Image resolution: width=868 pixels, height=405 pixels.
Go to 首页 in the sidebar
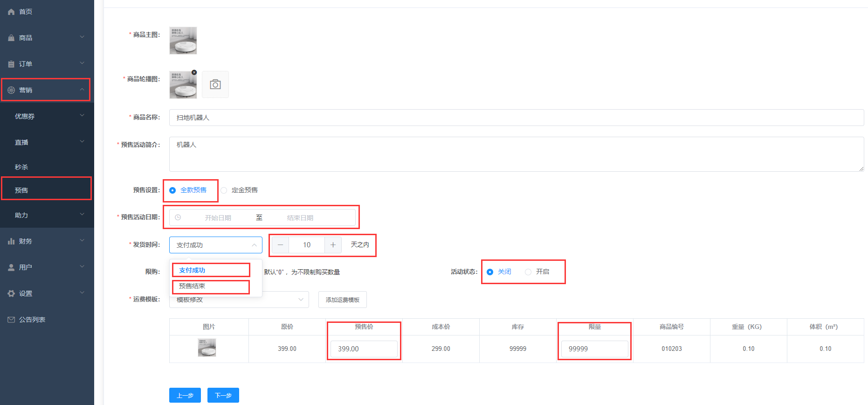click(47, 12)
